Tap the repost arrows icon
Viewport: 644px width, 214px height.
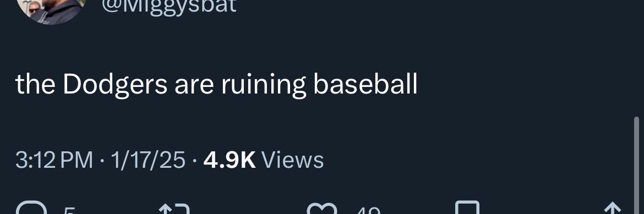click(174, 208)
